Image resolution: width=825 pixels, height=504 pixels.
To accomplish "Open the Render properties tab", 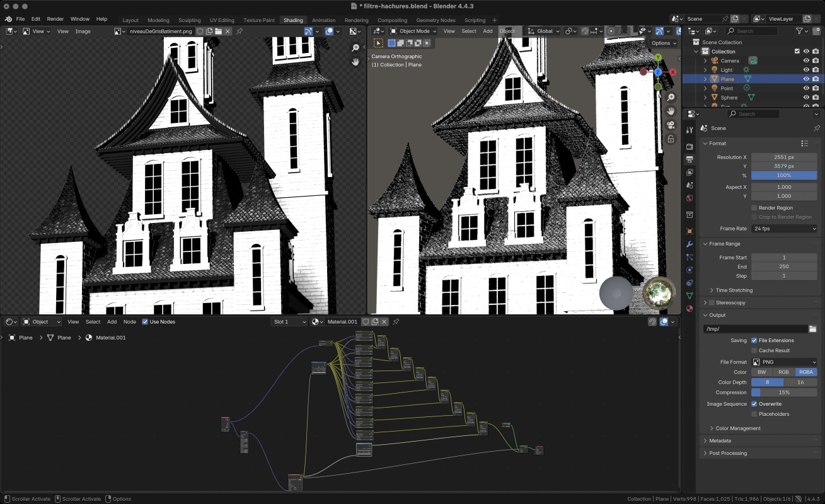I will tap(689, 146).
